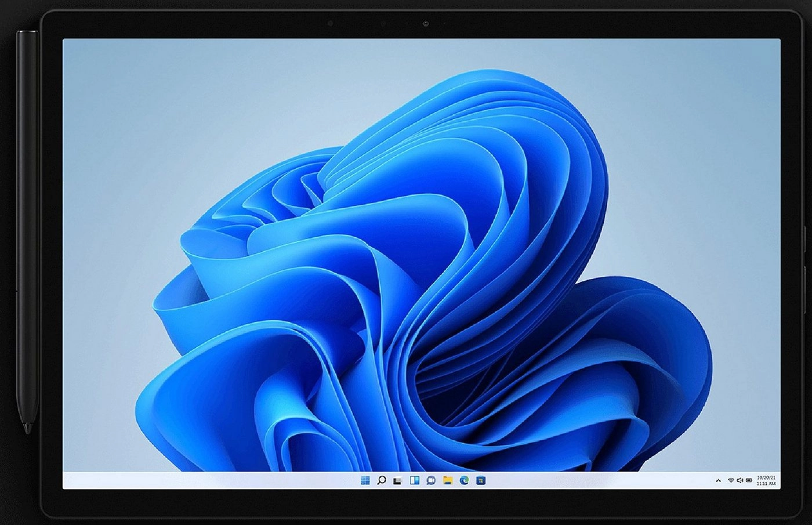Expand the hidden system tray icons
The image size is (812, 525).
(719, 480)
